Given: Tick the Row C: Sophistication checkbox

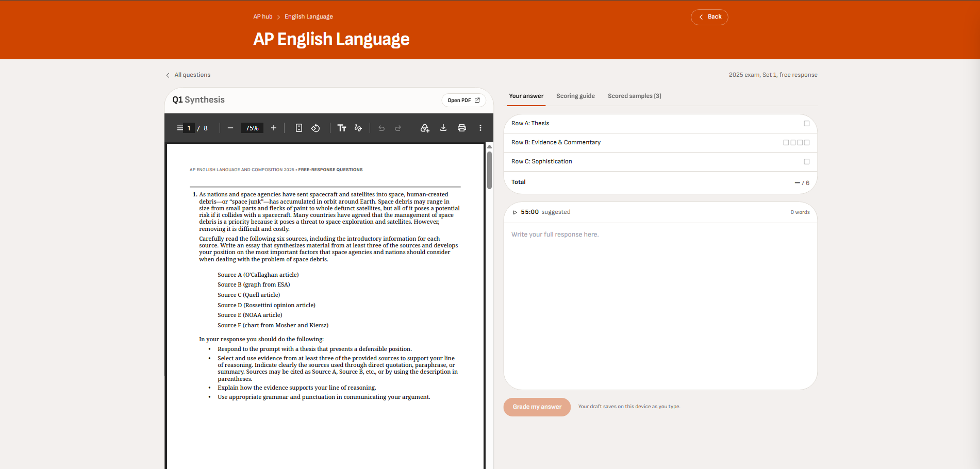Looking at the screenshot, I should (x=807, y=162).
